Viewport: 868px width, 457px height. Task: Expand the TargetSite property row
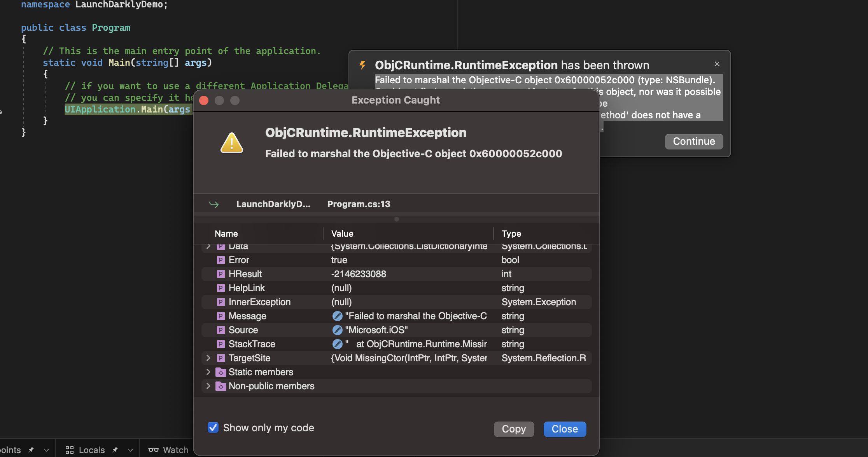208,358
